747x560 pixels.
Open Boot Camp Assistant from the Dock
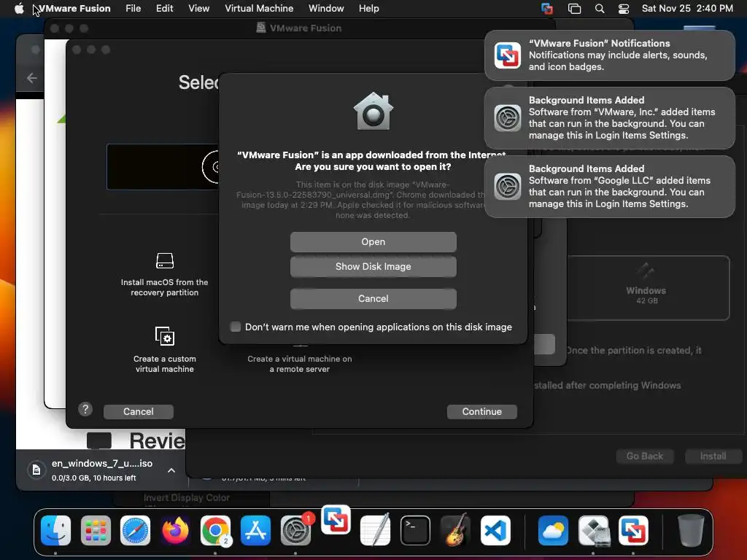coord(594,531)
